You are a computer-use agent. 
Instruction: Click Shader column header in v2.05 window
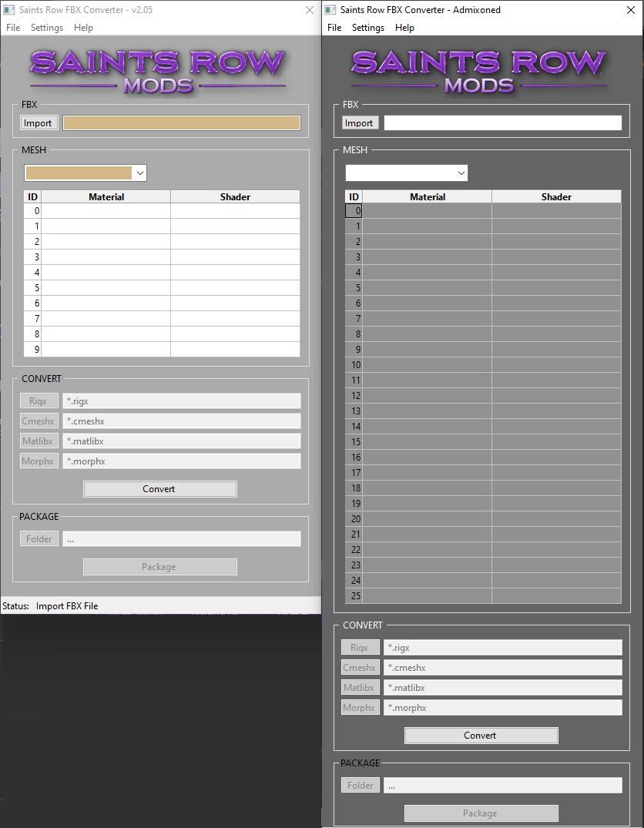pos(235,196)
